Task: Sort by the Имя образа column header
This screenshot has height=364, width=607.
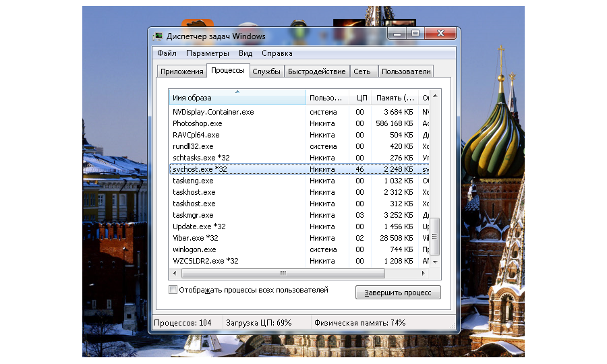Action: 237,98
